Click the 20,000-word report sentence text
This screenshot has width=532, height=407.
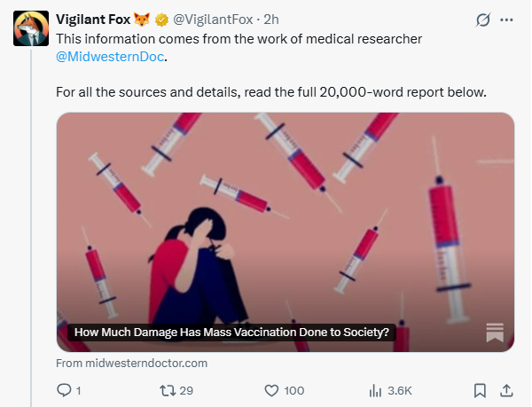[270, 92]
